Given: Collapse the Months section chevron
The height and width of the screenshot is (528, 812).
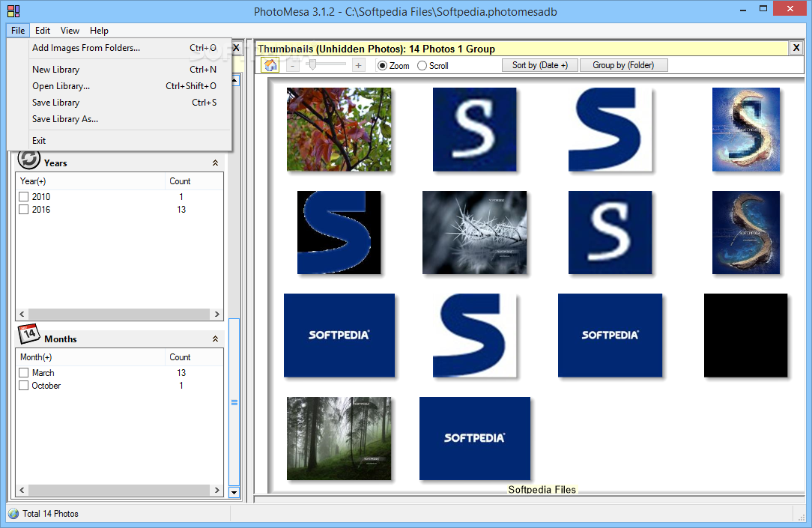Looking at the screenshot, I should pyautogui.click(x=215, y=339).
